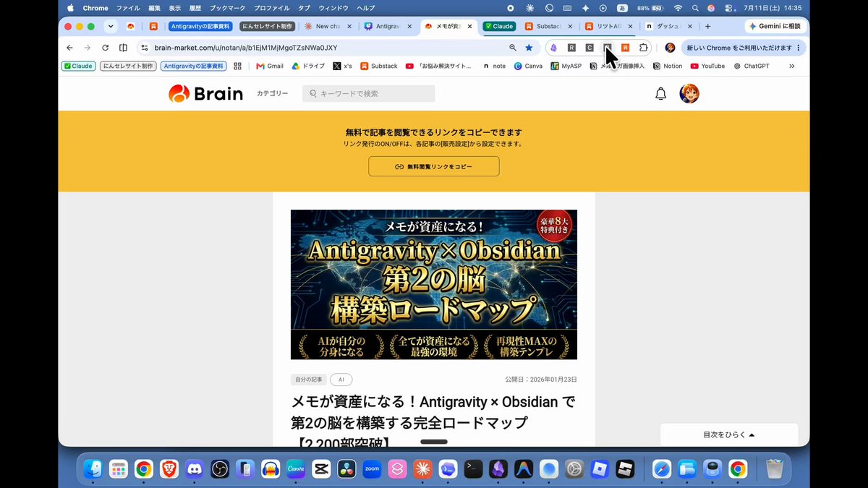Open the Terminal app in the Dock

(x=473, y=469)
